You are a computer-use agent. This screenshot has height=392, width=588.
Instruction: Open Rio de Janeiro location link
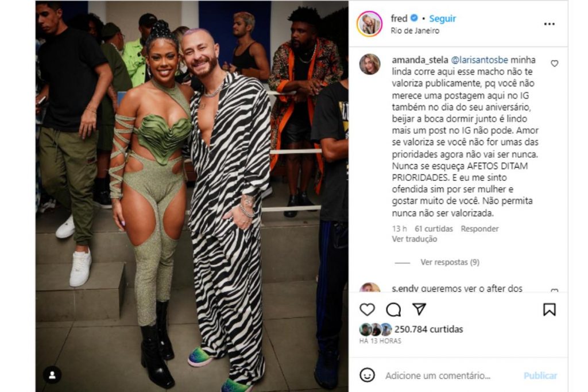pyautogui.click(x=415, y=31)
